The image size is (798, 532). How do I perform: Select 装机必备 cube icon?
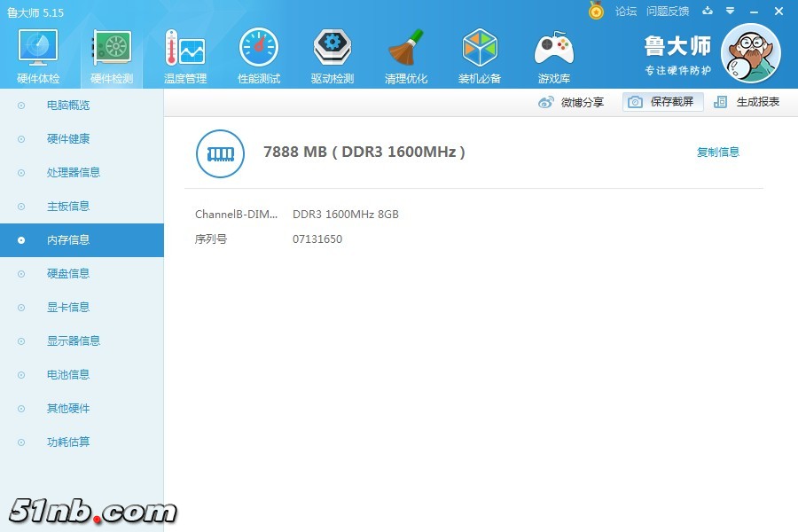[480, 50]
